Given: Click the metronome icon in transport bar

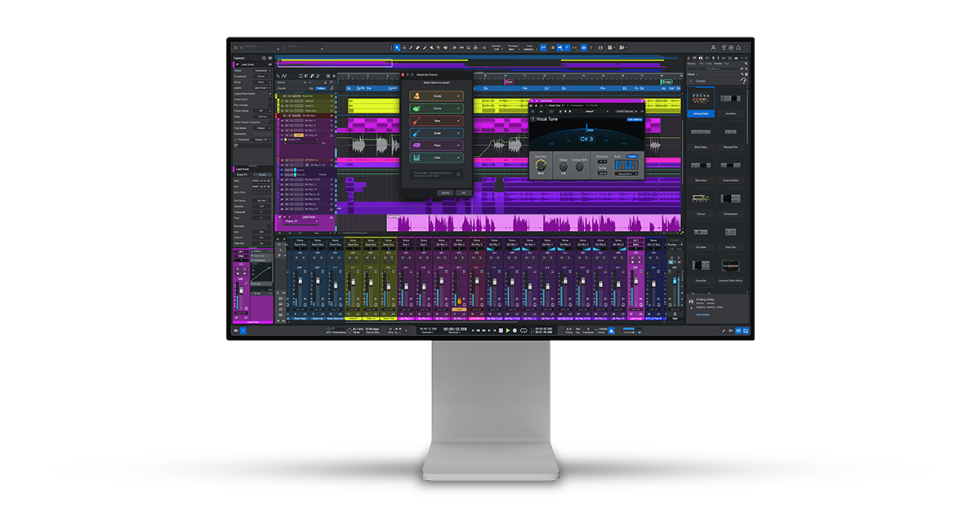Looking at the screenshot, I should pyautogui.click(x=611, y=330).
